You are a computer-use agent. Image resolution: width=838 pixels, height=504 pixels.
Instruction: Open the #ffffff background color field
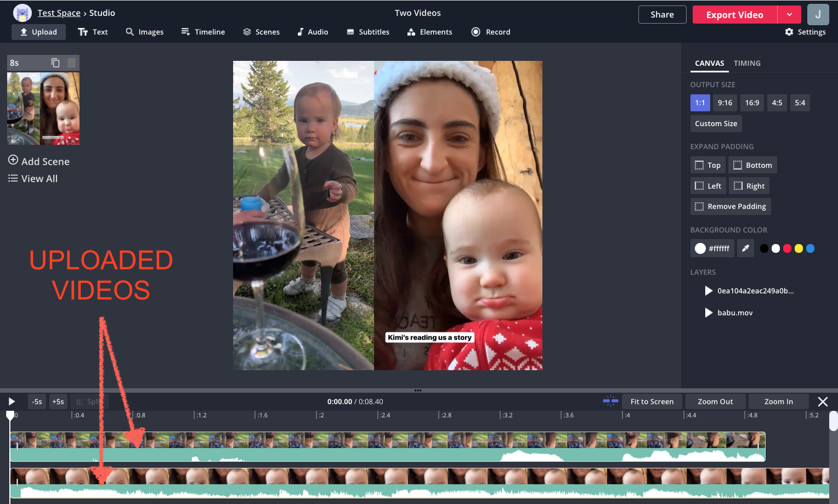(712, 248)
